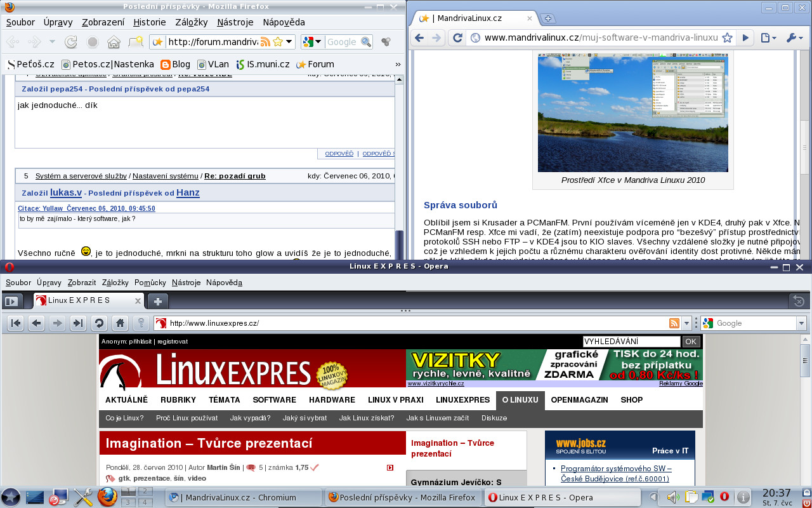
Task: Open Nápověda menu in Opera
Action: (x=224, y=283)
